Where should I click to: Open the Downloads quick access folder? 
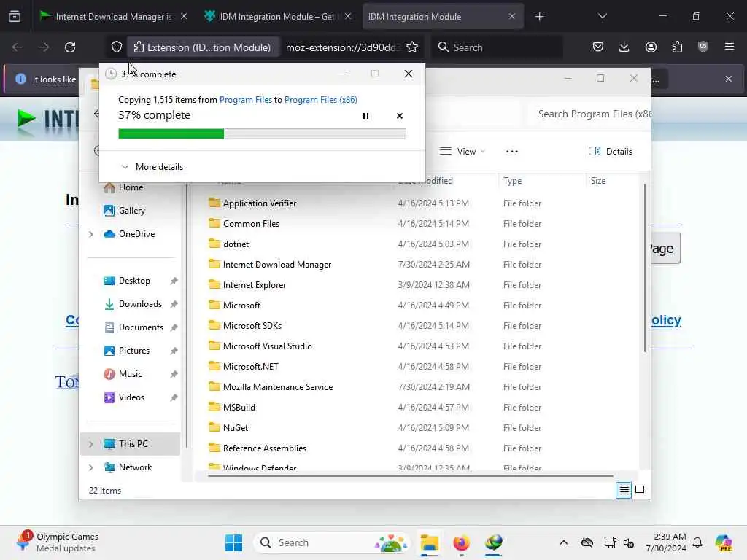point(140,304)
